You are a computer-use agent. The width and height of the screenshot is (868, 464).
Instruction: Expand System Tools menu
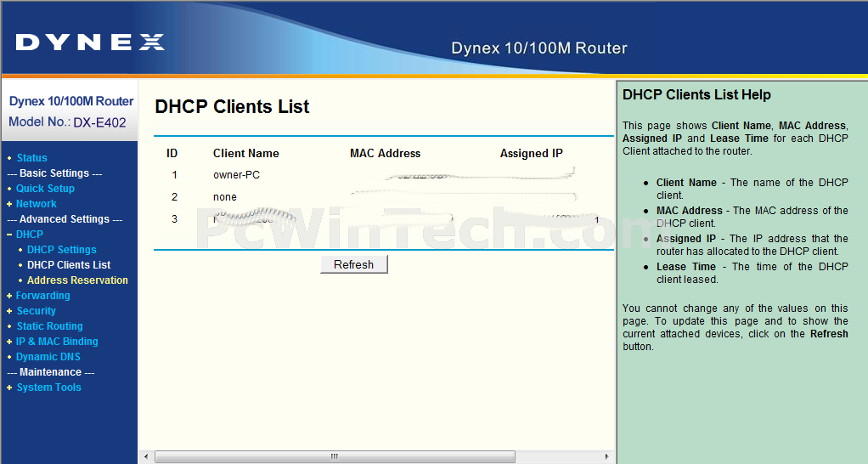pos(48,388)
